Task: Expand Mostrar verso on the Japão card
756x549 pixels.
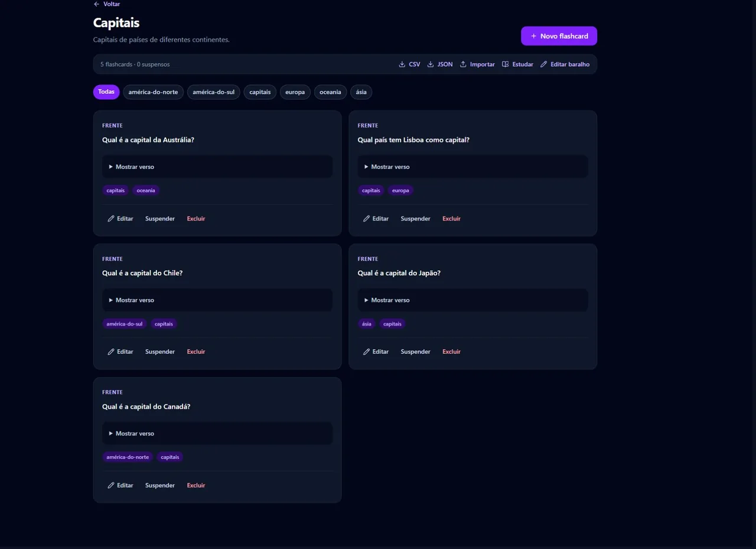Action: click(x=472, y=300)
